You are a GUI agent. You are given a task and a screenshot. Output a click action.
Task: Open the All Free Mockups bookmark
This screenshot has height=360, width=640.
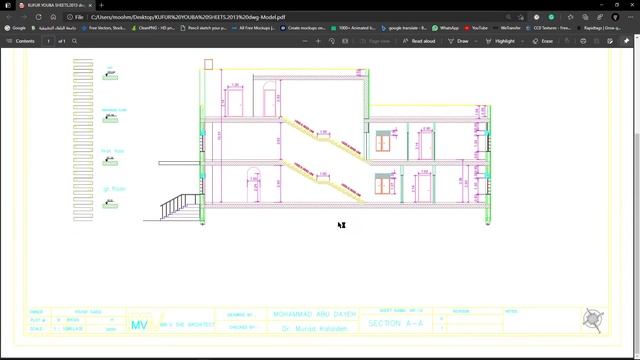253,28
